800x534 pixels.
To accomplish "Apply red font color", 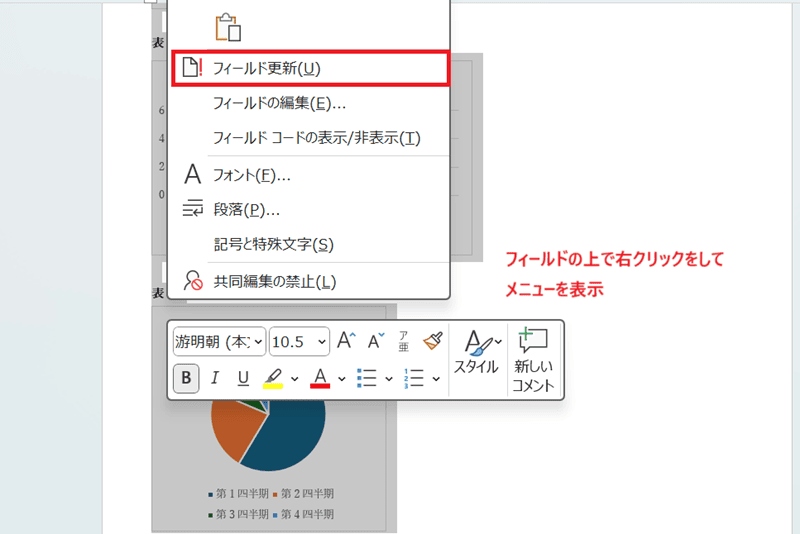I will tap(320, 378).
